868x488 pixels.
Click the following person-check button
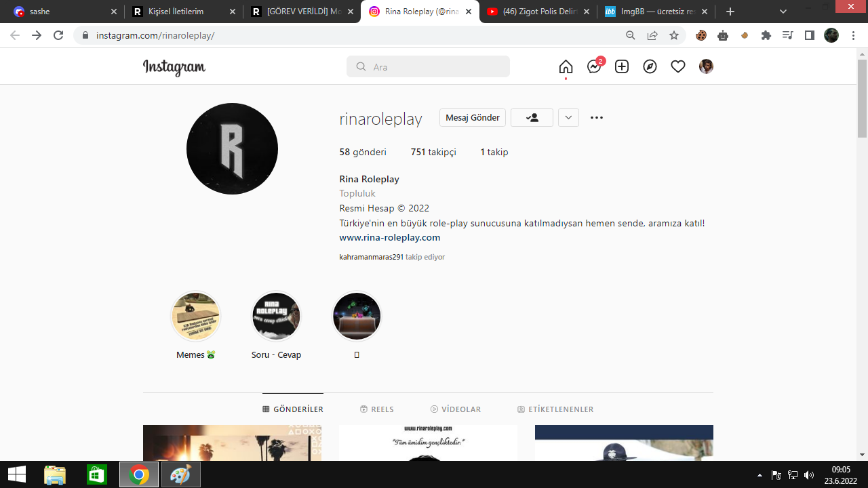(x=532, y=117)
